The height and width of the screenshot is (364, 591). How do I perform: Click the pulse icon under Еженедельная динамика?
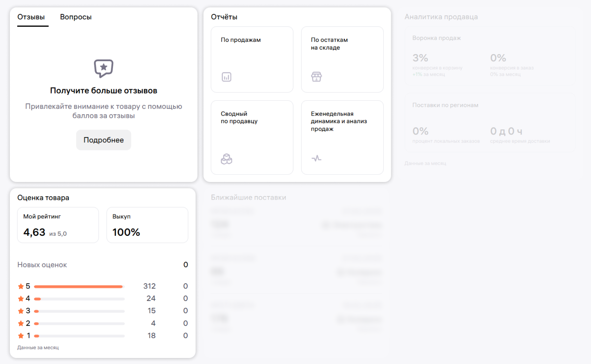317,158
